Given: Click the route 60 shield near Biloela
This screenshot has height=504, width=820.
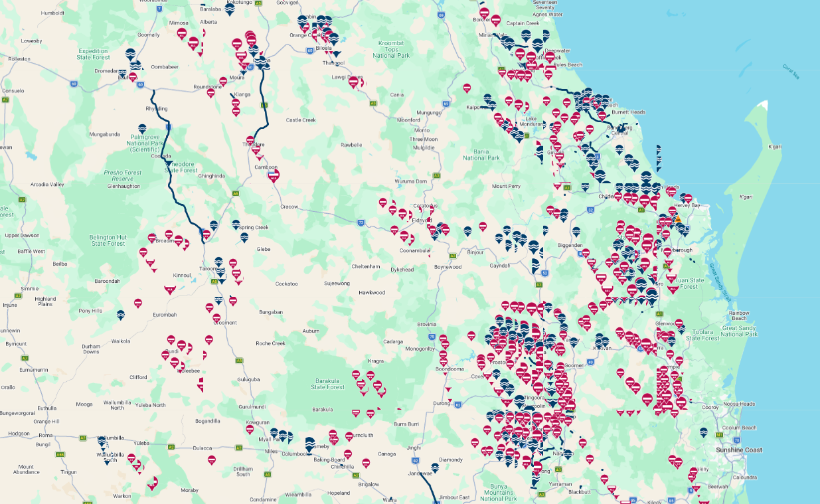Looking at the screenshot, I should point(310,50).
